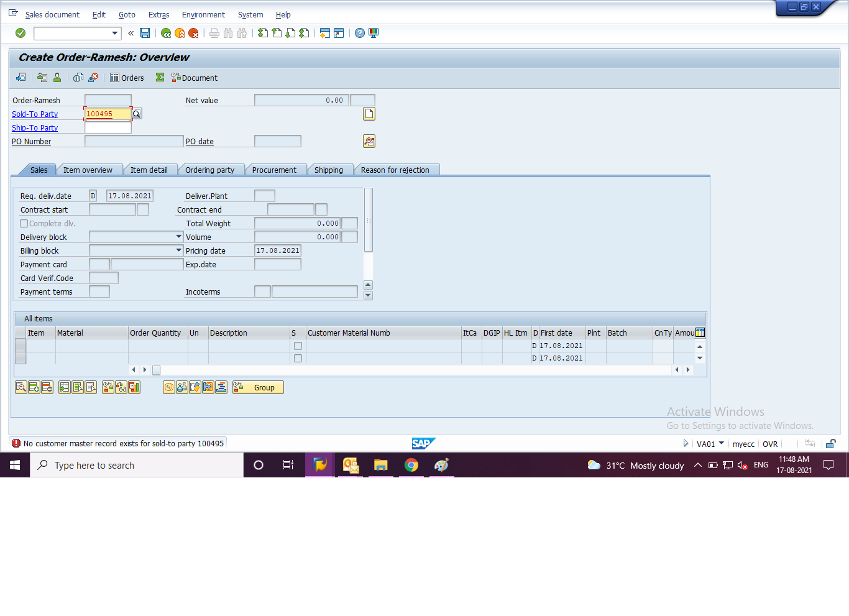Click the Document button in application toolbar
Viewport: 849px width, 616px height.
coord(194,78)
